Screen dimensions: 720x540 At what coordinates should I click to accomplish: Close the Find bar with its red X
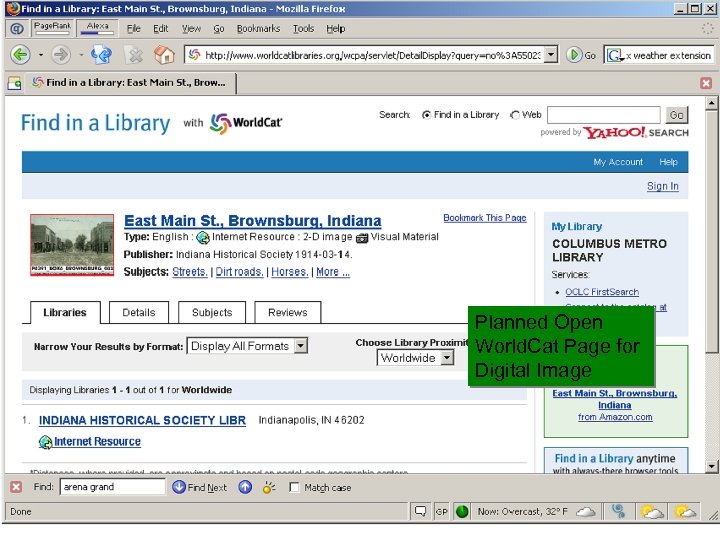pyautogui.click(x=16, y=487)
